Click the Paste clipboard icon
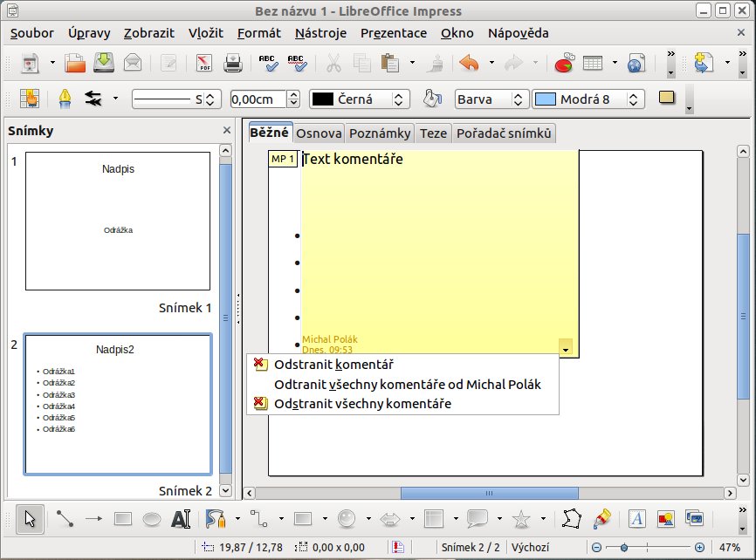 [390, 63]
